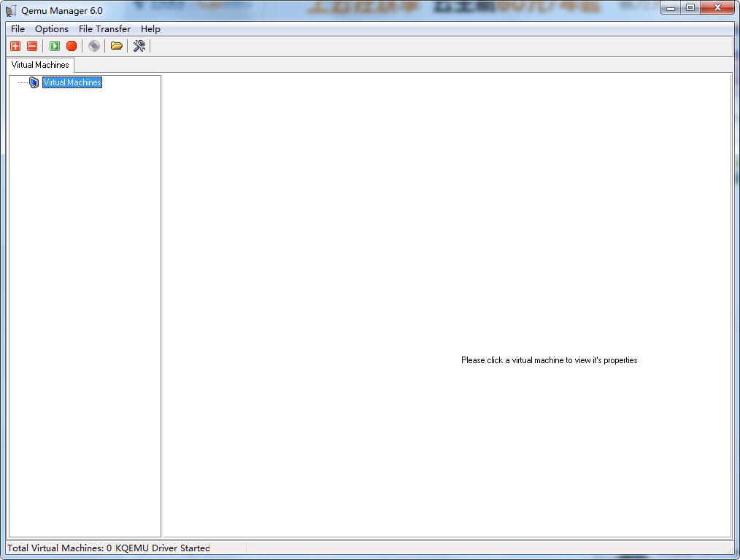Click the Qemu Manager title bar app icon
Screen dimensions: 740x560
[x=11, y=10]
